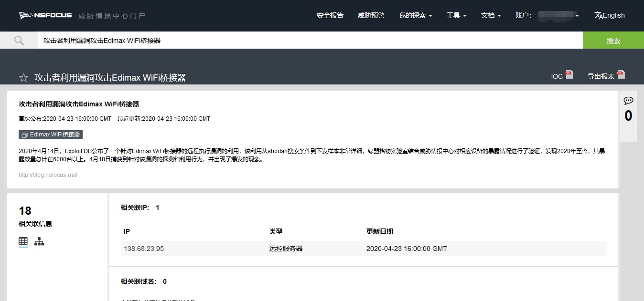Download the IOC PDF icon
644x301 pixels.
pos(569,75)
